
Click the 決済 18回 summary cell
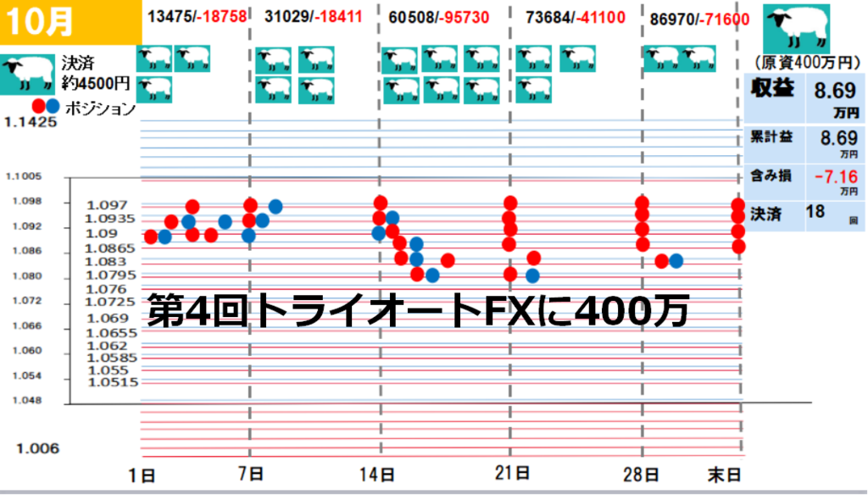click(804, 216)
